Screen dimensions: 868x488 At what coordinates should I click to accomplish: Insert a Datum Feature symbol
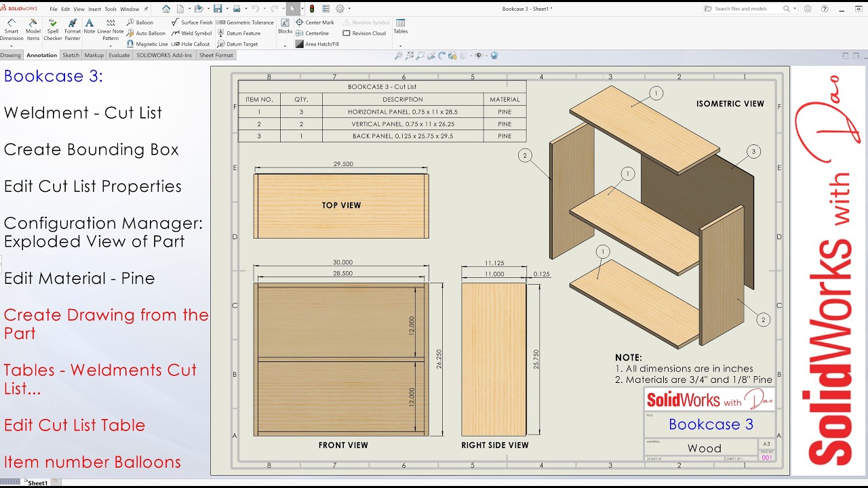pos(239,33)
